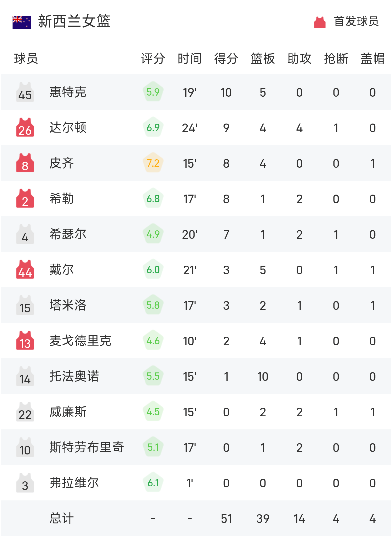Click the New Zealand flag icon
The width and height of the screenshot is (392, 537).
[x=22, y=22]
